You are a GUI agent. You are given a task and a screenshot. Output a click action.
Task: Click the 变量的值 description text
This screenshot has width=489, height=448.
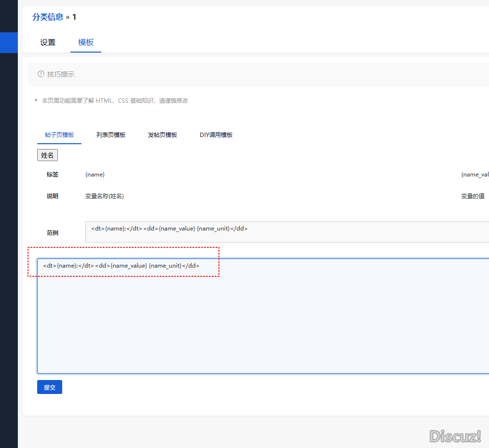click(x=473, y=196)
